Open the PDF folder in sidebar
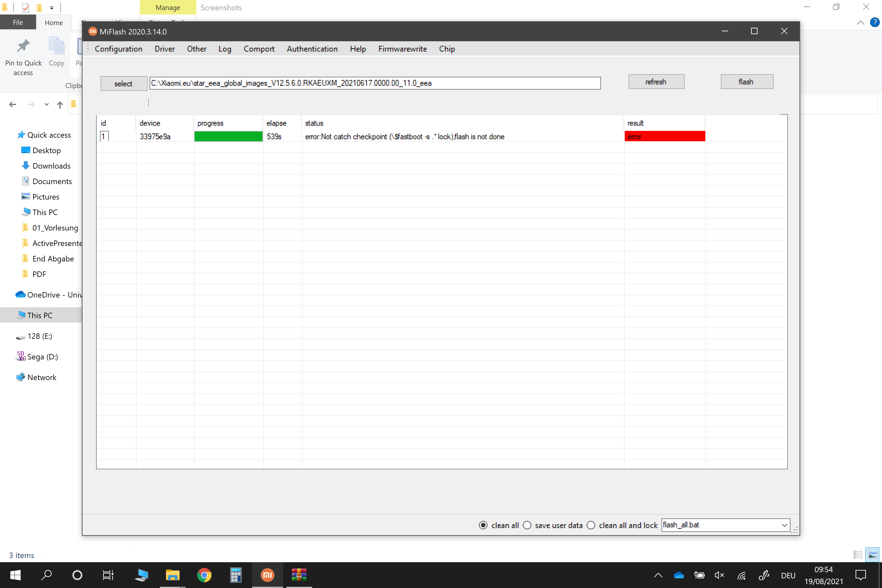882x588 pixels. (39, 274)
